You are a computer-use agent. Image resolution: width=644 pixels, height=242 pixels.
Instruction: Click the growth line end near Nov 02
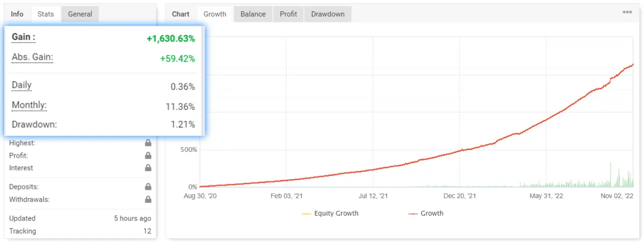[x=633, y=64]
